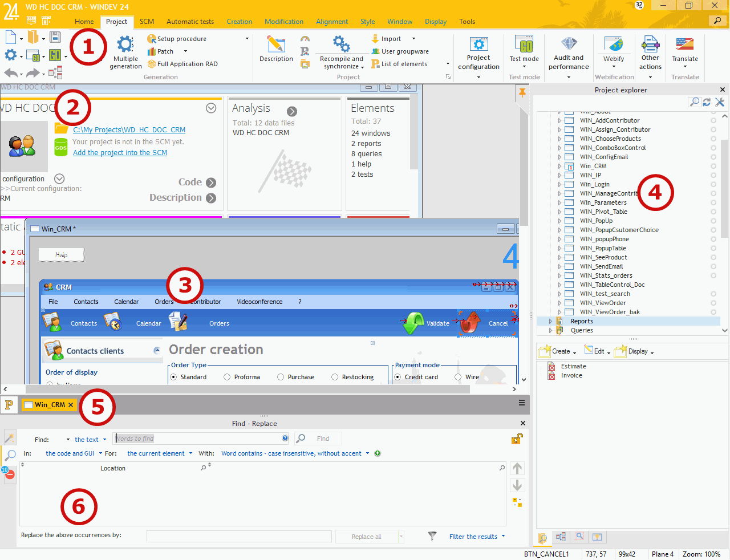Click the Words to find input field
The width and height of the screenshot is (730, 560).
point(201,439)
